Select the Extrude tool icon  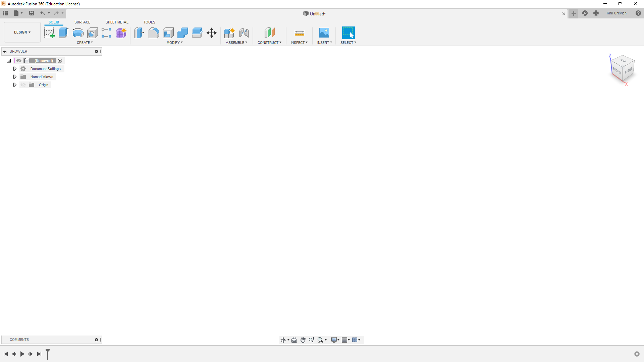[x=63, y=32]
